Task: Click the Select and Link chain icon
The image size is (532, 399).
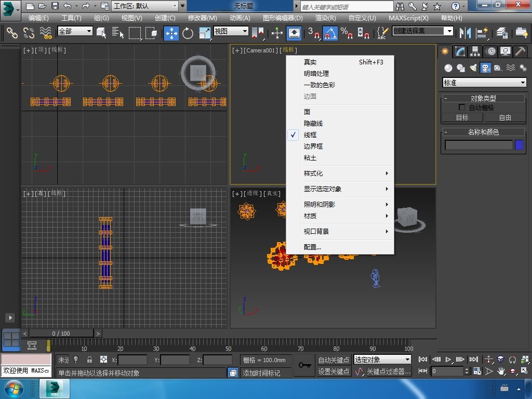Action: pos(11,33)
